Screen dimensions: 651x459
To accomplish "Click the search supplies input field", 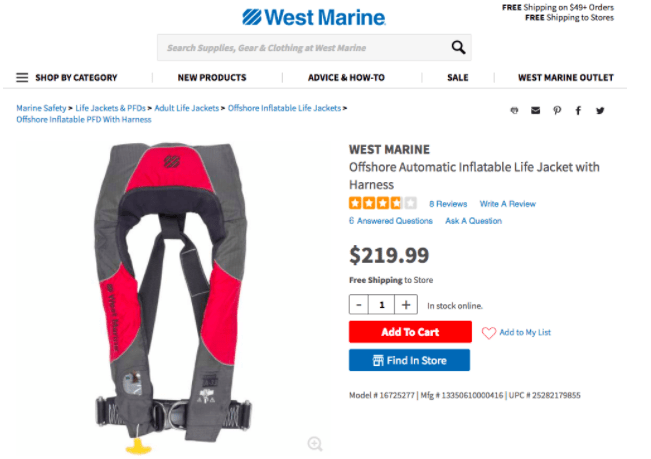I will pos(300,47).
